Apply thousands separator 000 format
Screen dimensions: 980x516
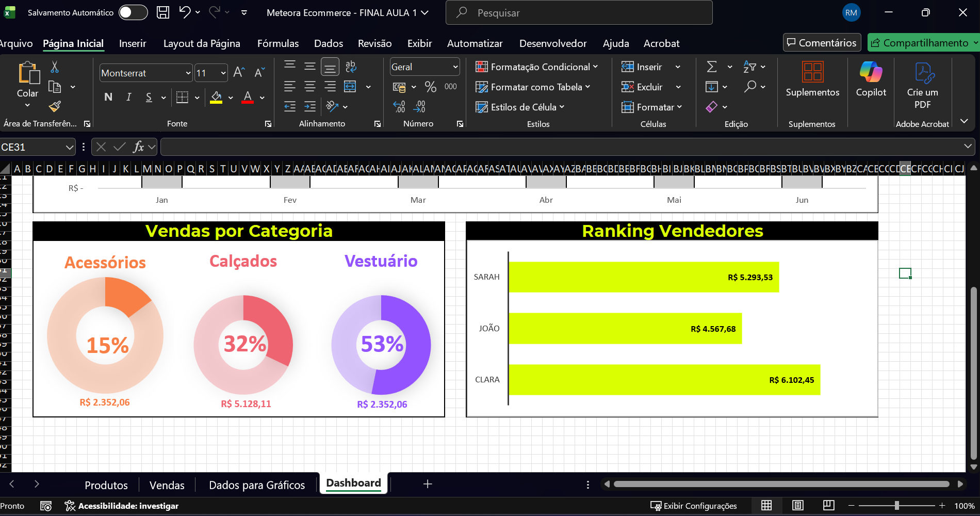[451, 87]
